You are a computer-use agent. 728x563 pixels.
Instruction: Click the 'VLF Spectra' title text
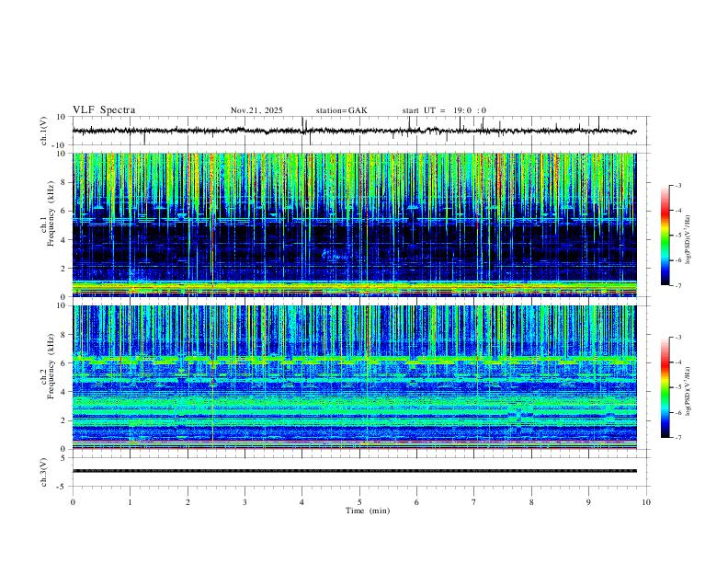(104, 110)
